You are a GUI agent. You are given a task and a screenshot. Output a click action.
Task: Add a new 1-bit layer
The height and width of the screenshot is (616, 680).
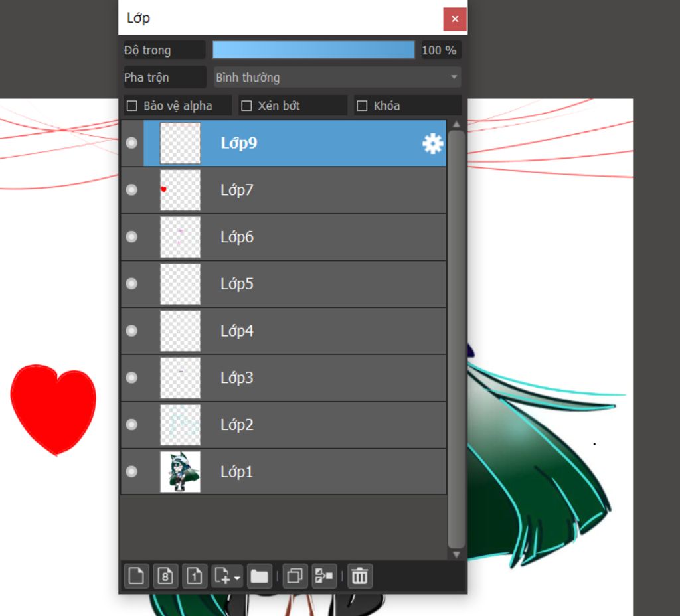pos(195,576)
